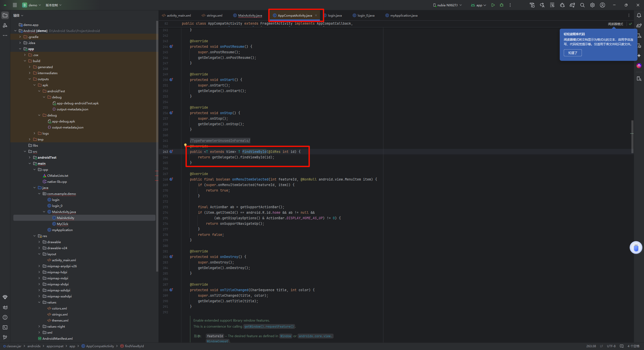Open the Git version control tool icon
The width and height of the screenshot is (644, 350).
(x=5, y=337)
